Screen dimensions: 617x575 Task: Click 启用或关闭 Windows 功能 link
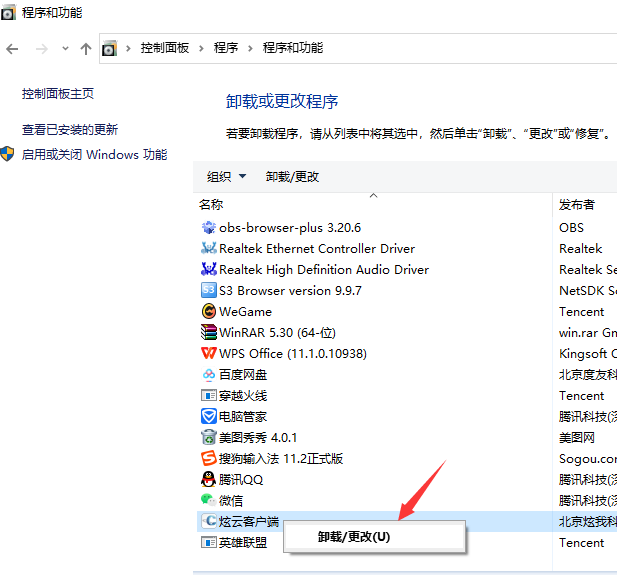(94, 155)
